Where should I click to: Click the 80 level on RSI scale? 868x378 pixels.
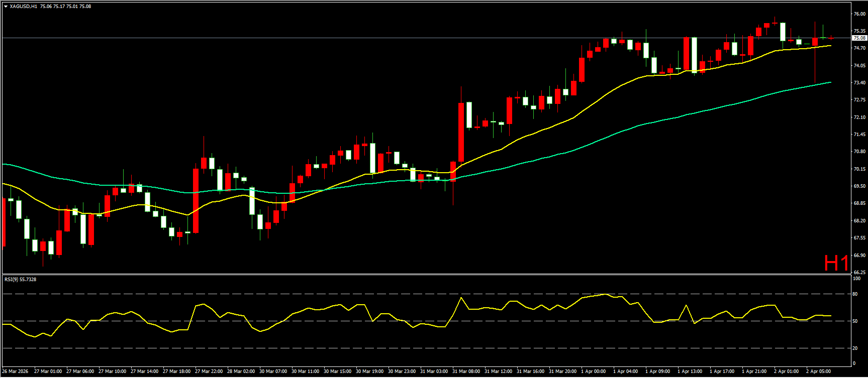tap(855, 294)
